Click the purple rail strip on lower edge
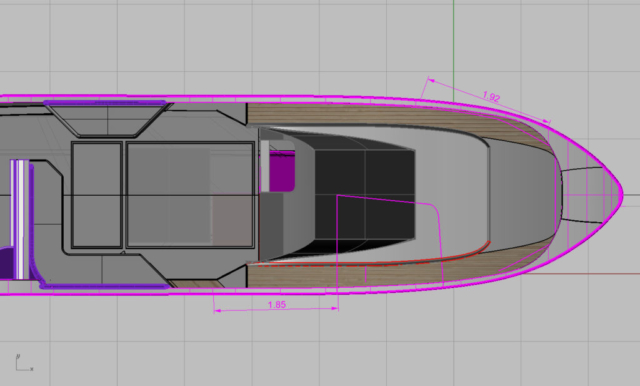Viewport: 640px width, 386px height. click(105, 286)
